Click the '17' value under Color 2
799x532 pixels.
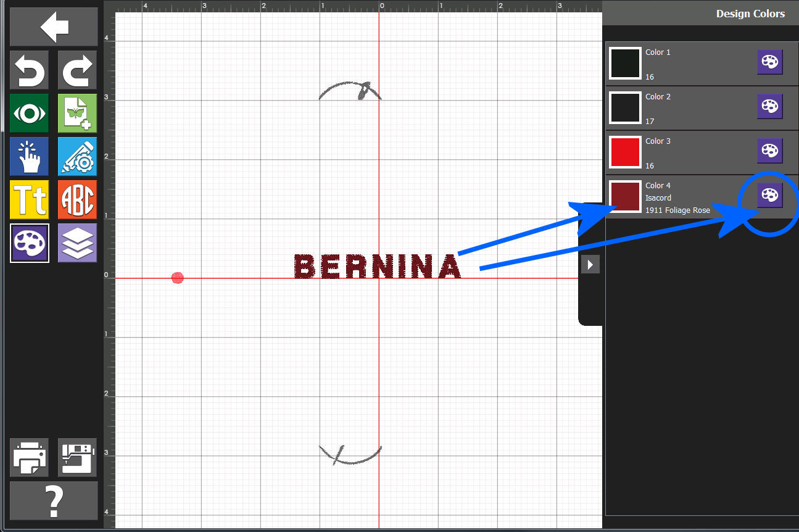650,122
